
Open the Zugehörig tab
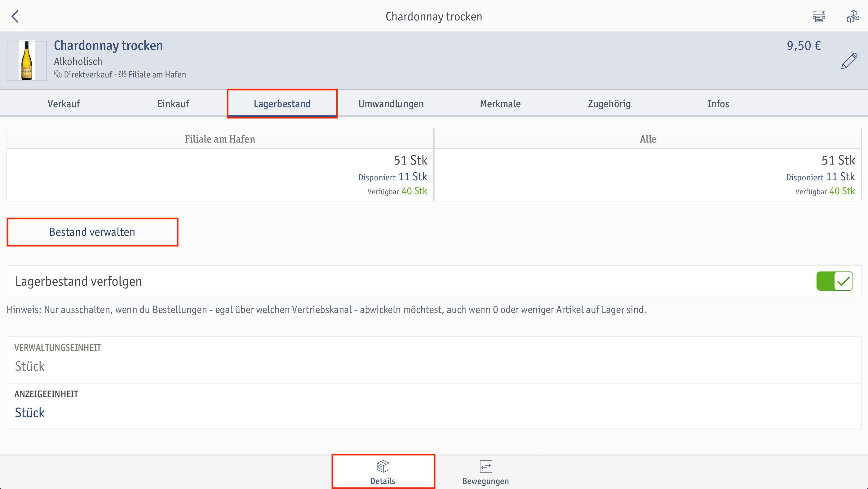pyautogui.click(x=609, y=104)
